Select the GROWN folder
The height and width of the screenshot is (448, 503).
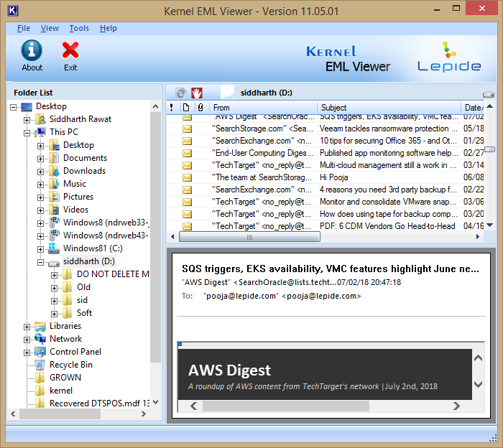(x=65, y=378)
